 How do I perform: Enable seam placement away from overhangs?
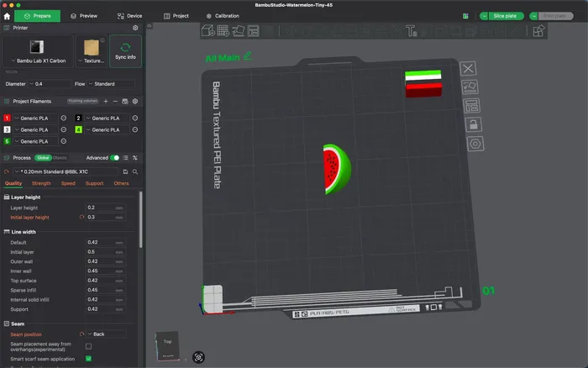point(89,346)
